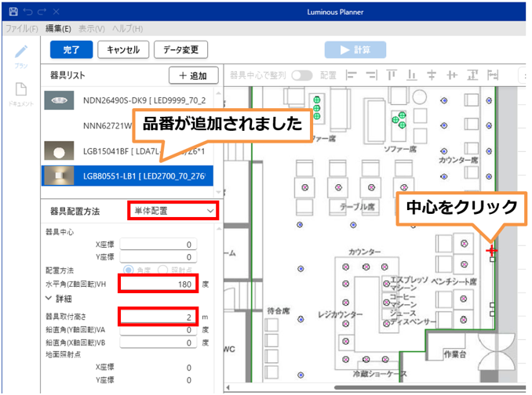Click the save icon in title bar

tap(13, 13)
